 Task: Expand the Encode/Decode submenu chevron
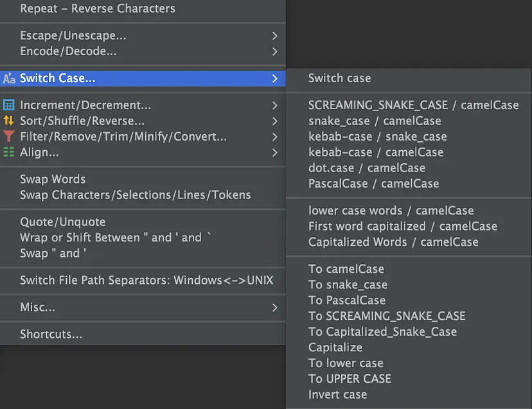click(274, 51)
